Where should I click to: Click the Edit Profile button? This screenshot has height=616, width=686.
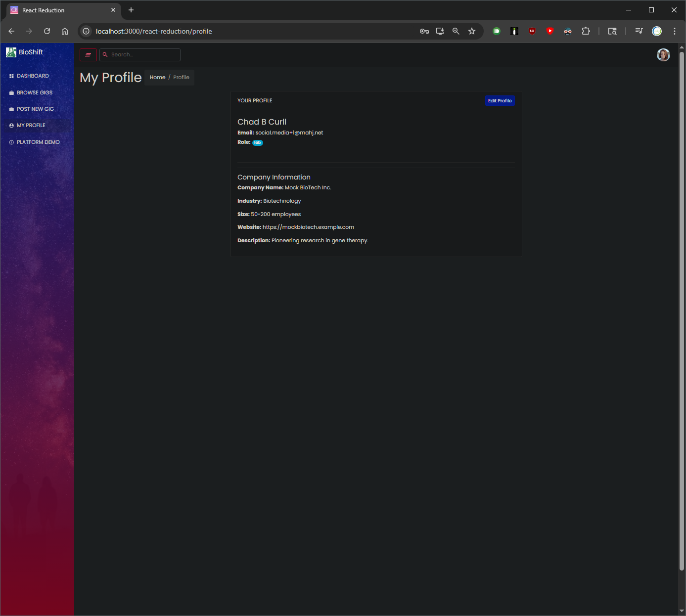tap(500, 101)
